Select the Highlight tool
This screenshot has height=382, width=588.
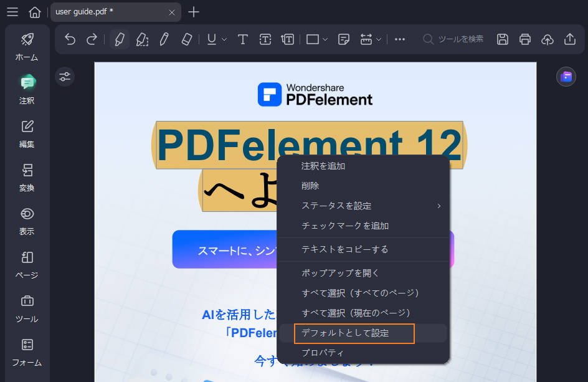[119, 39]
